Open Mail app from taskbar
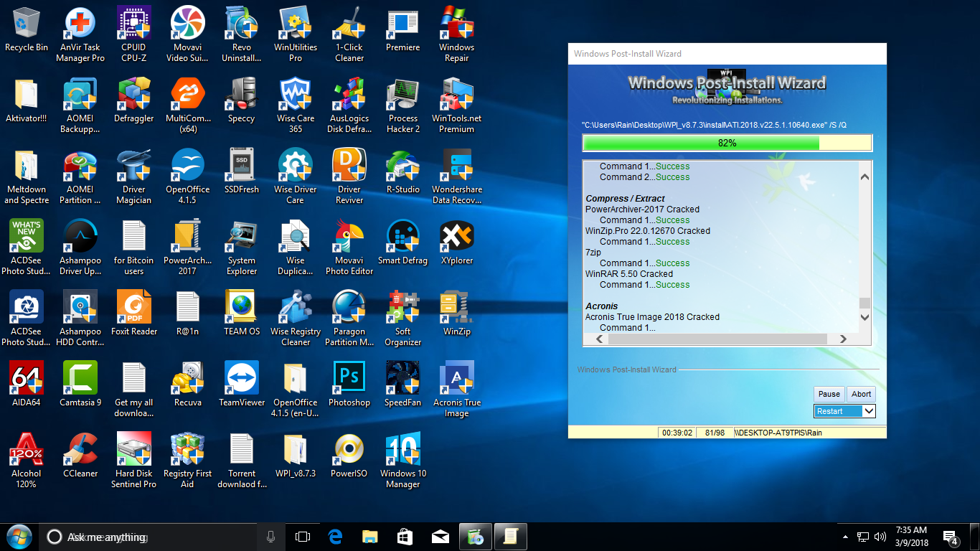 (x=440, y=537)
